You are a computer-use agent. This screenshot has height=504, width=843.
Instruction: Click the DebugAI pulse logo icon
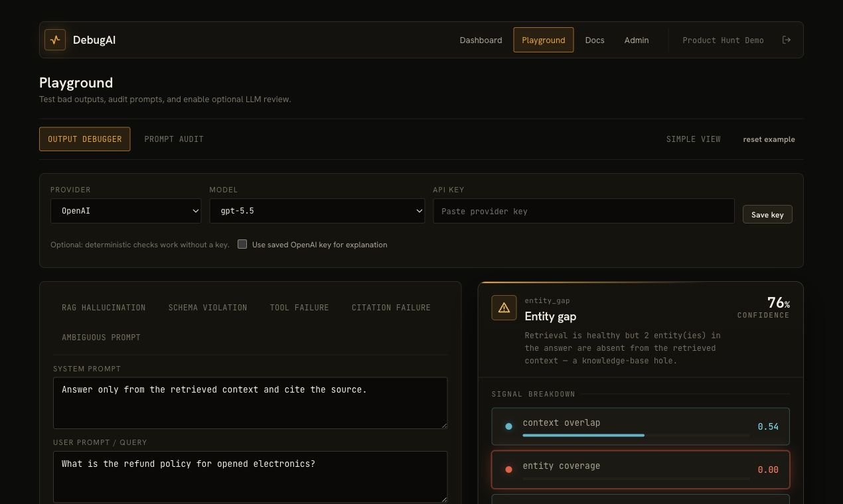pos(55,40)
